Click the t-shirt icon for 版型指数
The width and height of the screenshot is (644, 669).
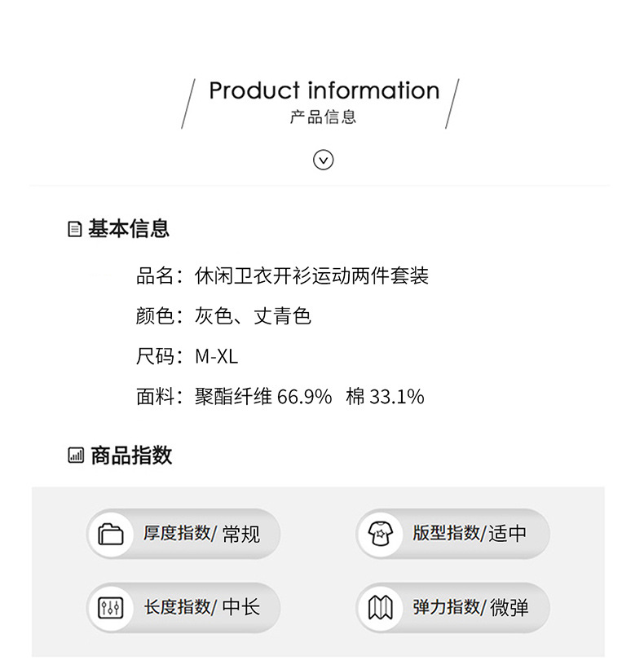381,535
